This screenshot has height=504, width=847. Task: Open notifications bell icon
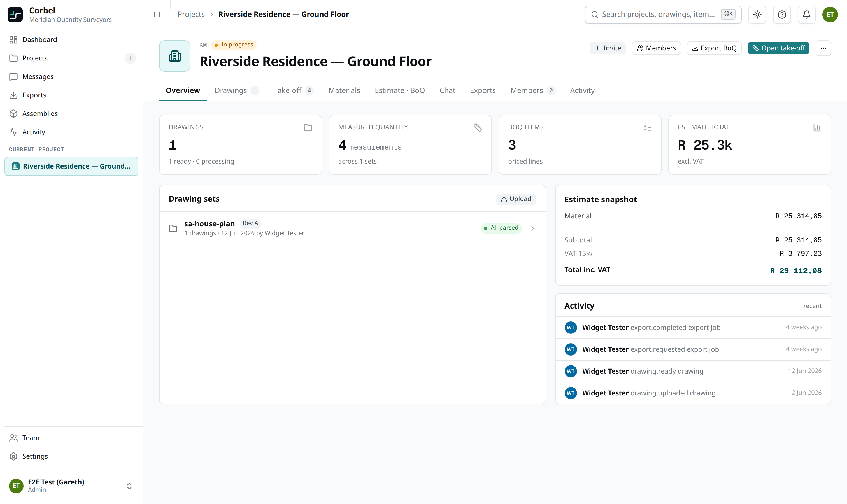coord(807,14)
